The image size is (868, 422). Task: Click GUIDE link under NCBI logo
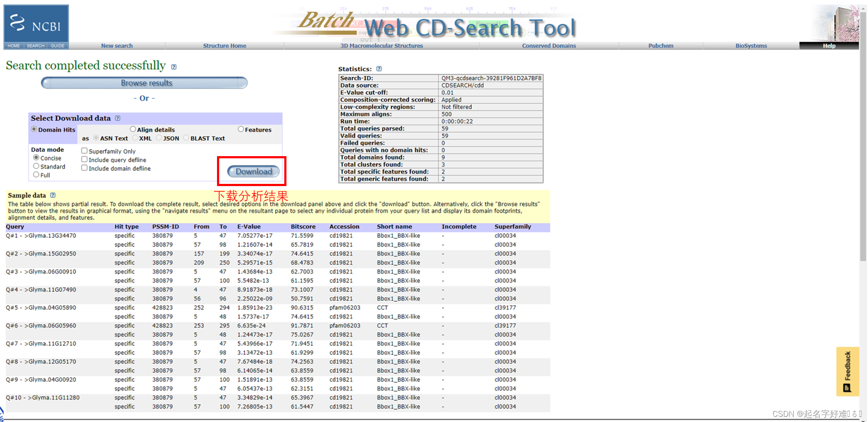pos(57,46)
